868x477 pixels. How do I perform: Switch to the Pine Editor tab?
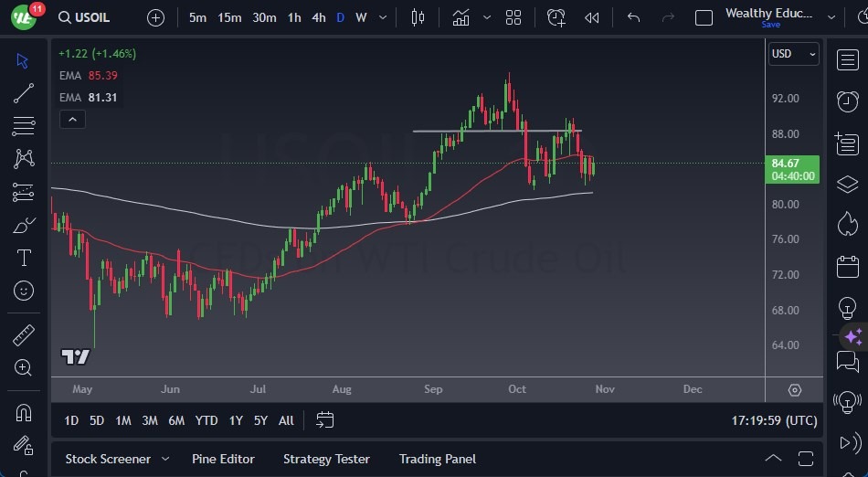[223, 459]
